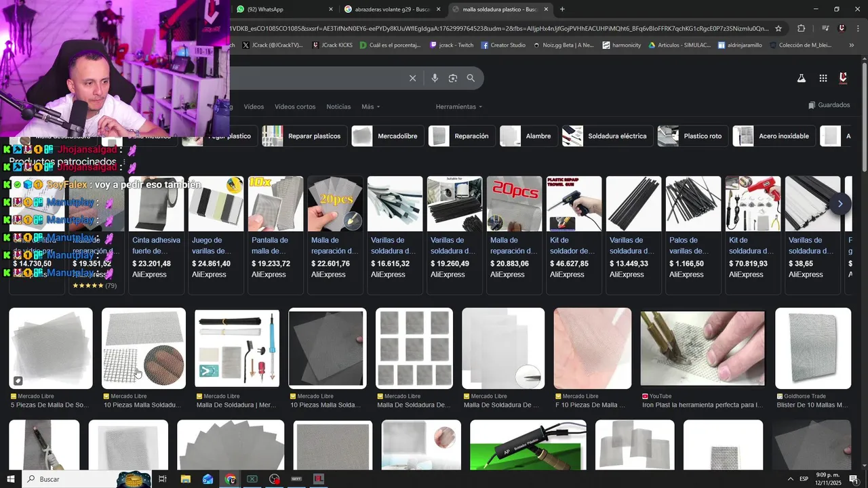Open Cinta adhesiva fuerte $23.201,48 product
This screenshot has width=868, height=488.
[x=156, y=235]
